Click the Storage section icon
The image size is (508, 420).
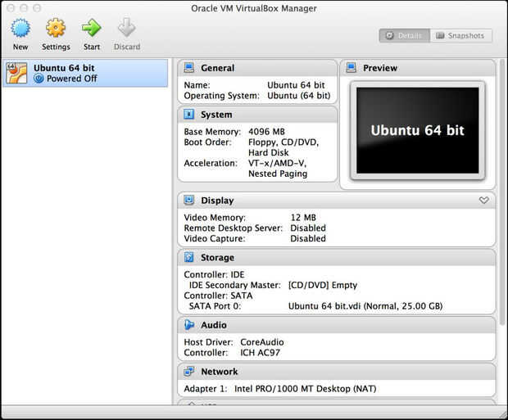(x=189, y=257)
